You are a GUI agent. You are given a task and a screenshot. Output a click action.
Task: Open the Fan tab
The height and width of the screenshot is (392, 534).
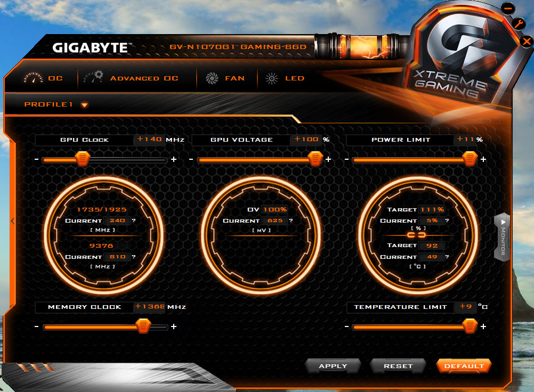coord(225,78)
